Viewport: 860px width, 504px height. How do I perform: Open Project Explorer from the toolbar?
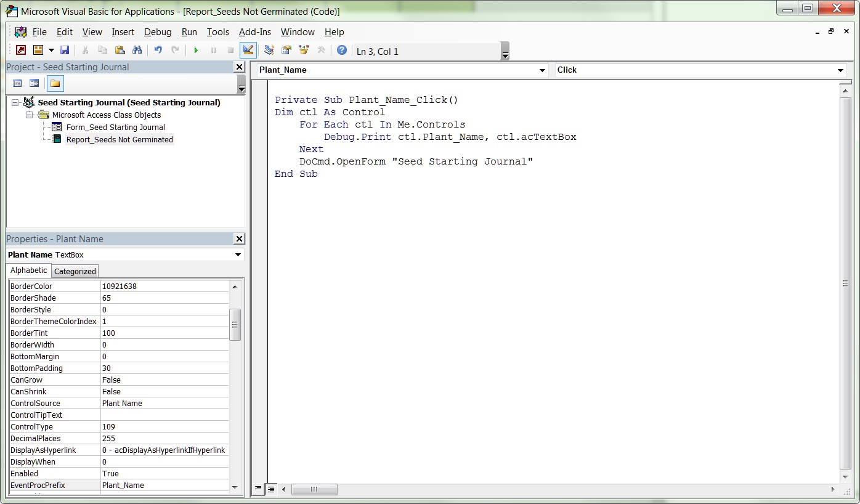click(x=269, y=51)
